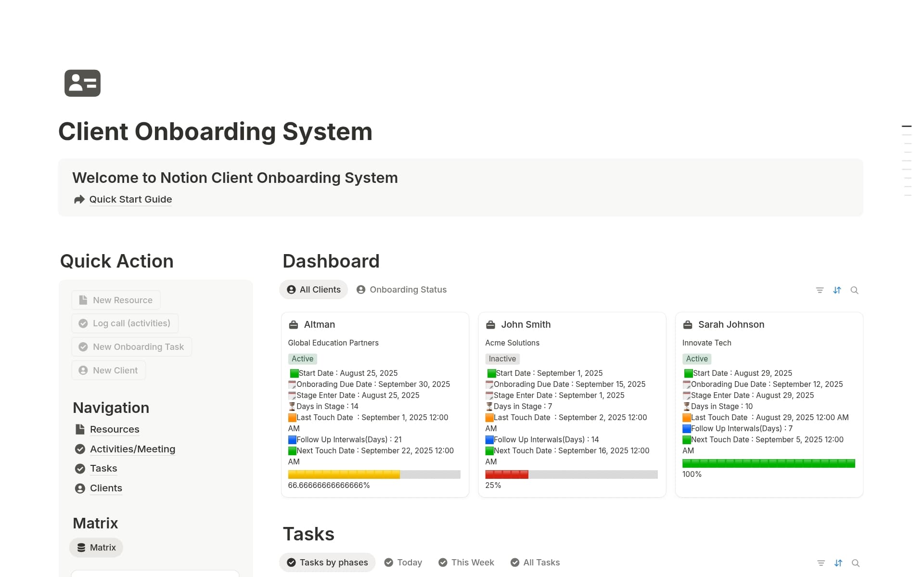Open filter options in the Tasks section
The width and height of the screenshot is (924, 577).
821,563
